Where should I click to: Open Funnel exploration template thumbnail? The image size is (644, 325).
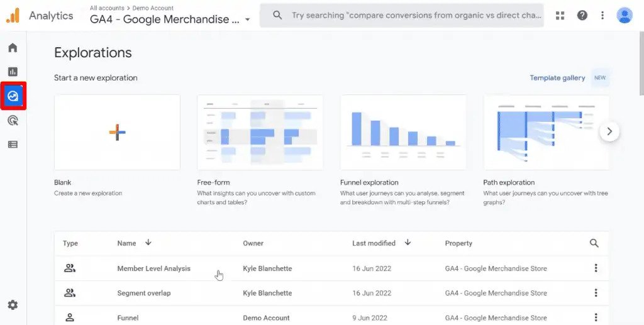pos(403,133)
